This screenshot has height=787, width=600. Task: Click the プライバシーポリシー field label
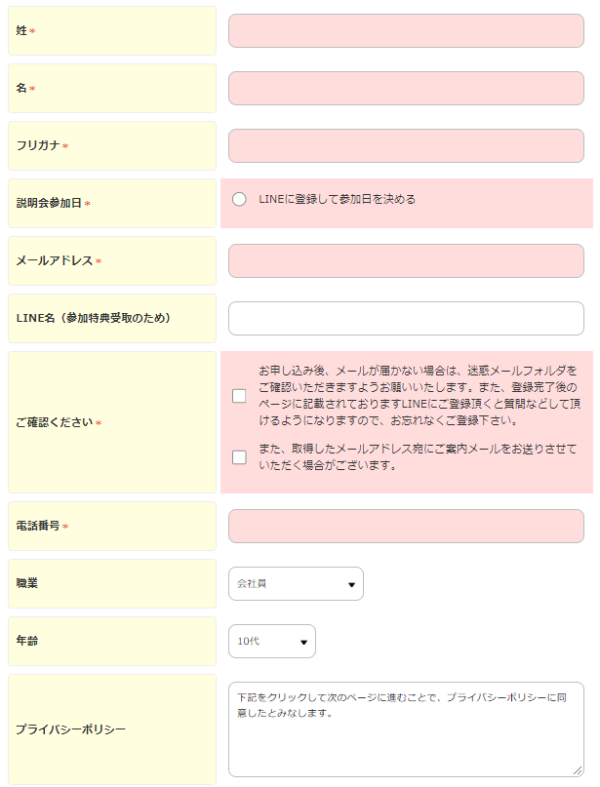tap(70, 729)
